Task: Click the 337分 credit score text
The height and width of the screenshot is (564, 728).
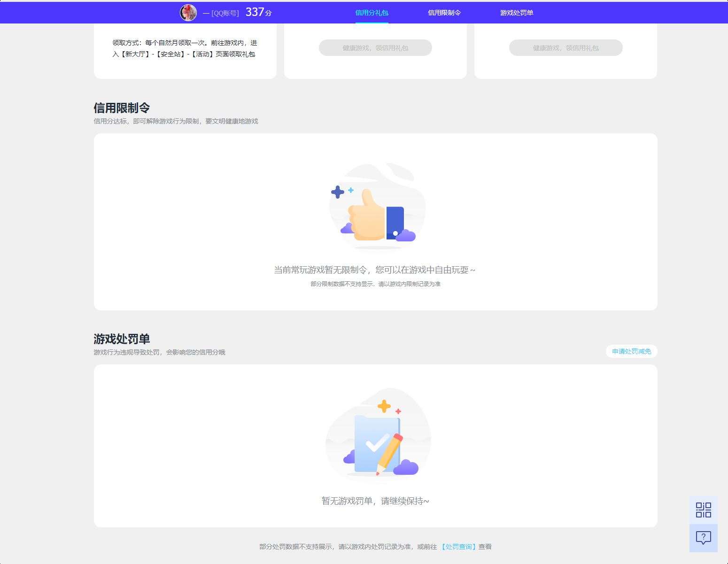Action: pos(258,12)
